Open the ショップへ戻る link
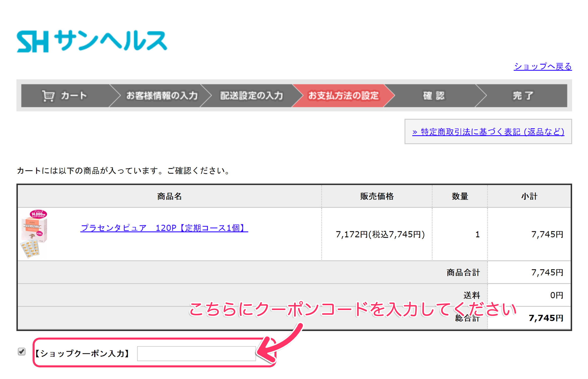Viewport: 588px width, 379px height. (x=543, y=66)
